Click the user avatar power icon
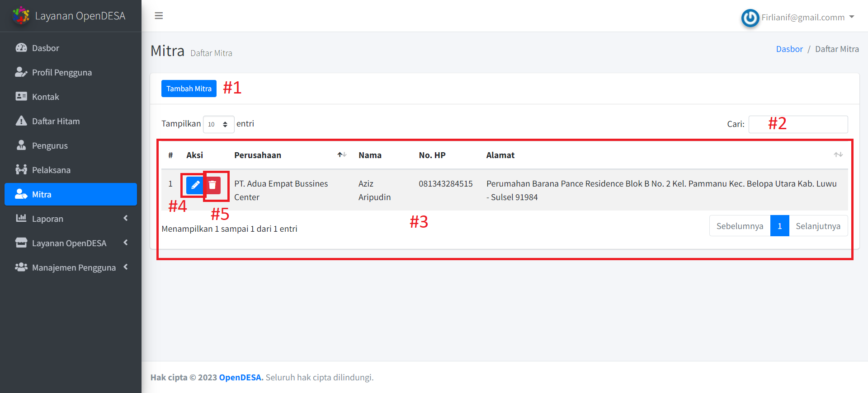This screenshot has width=868, height=393. click(x=750, y=18)
